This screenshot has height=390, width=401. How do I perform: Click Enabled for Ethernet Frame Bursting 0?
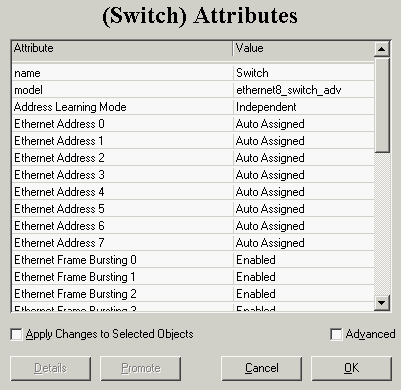click(x=304, y=260)
